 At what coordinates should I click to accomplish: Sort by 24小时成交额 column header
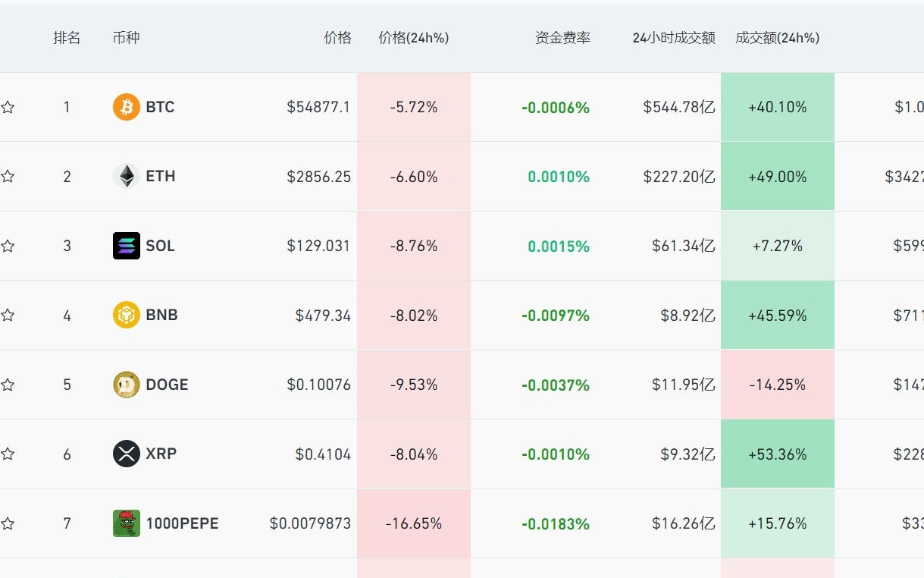(674, 38)
